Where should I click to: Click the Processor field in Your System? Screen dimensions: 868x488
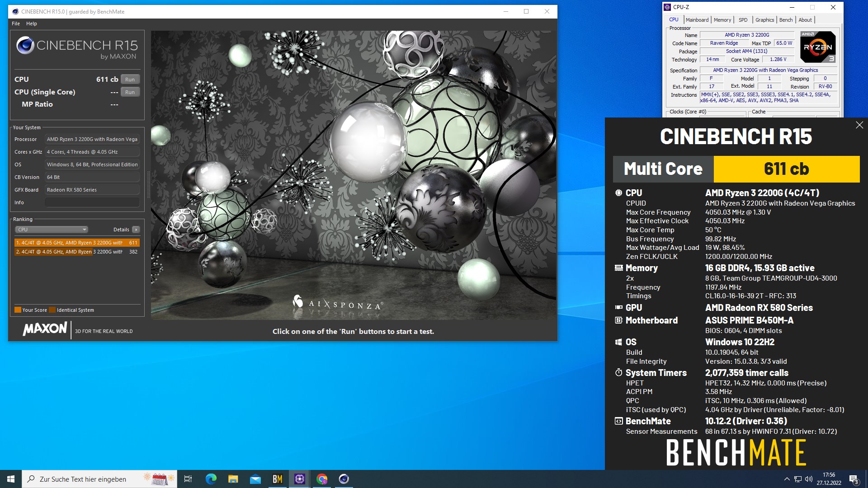tap(92, 139)
